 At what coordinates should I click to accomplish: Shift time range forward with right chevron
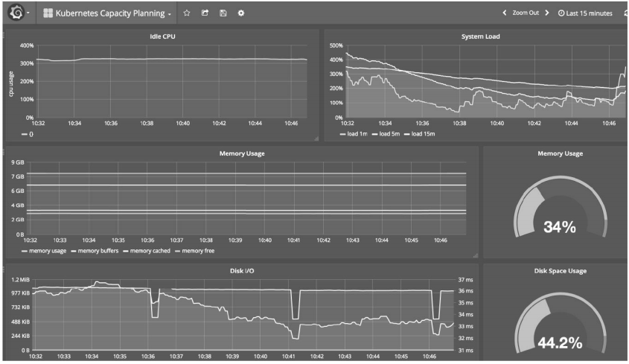tap(547, 13)
